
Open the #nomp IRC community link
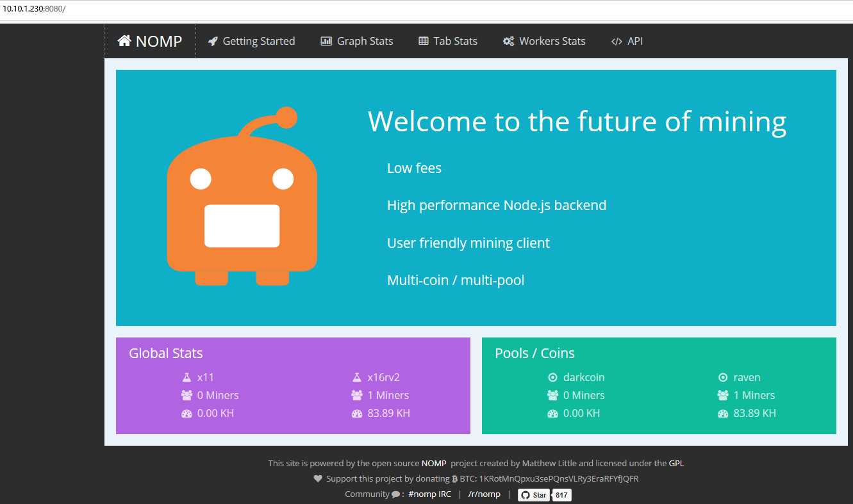(429, 494)
